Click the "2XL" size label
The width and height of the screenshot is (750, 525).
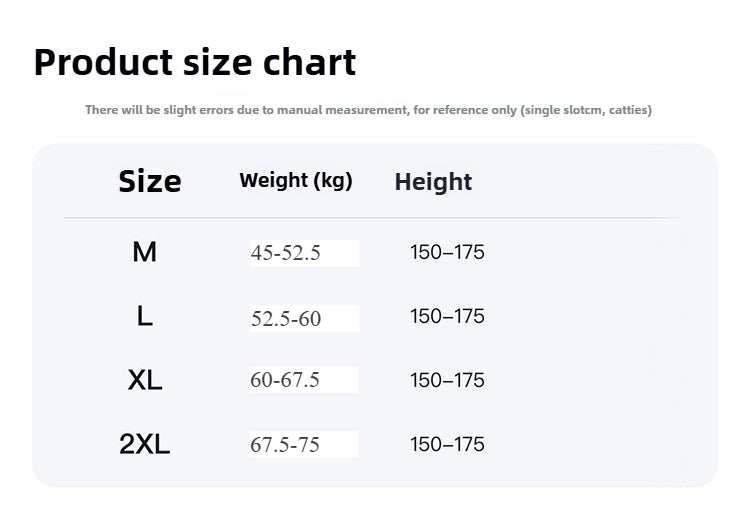pos(145,444)
